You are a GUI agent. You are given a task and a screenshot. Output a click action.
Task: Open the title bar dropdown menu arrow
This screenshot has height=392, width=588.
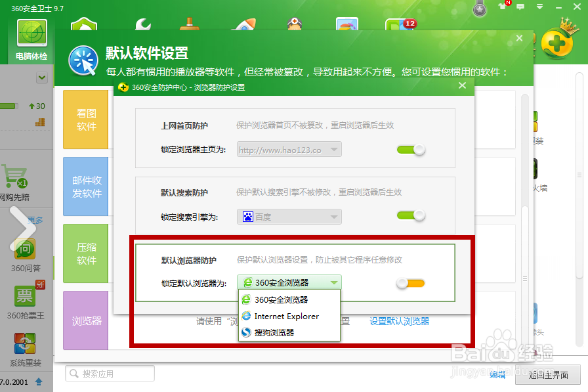539,7
